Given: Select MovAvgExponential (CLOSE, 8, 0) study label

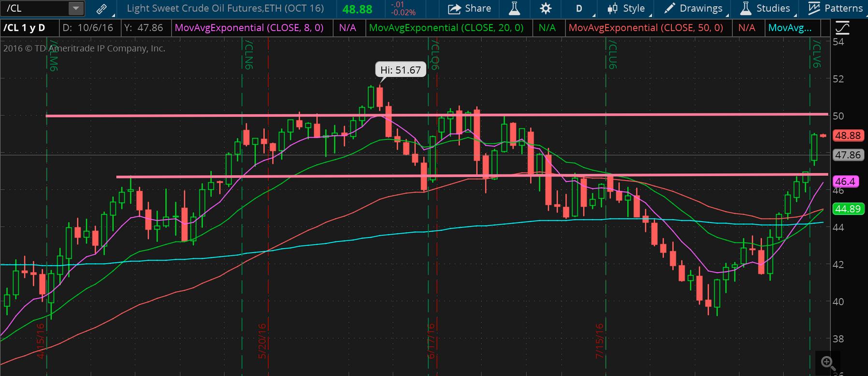Looking at the screenshot, I should (249, 28).
